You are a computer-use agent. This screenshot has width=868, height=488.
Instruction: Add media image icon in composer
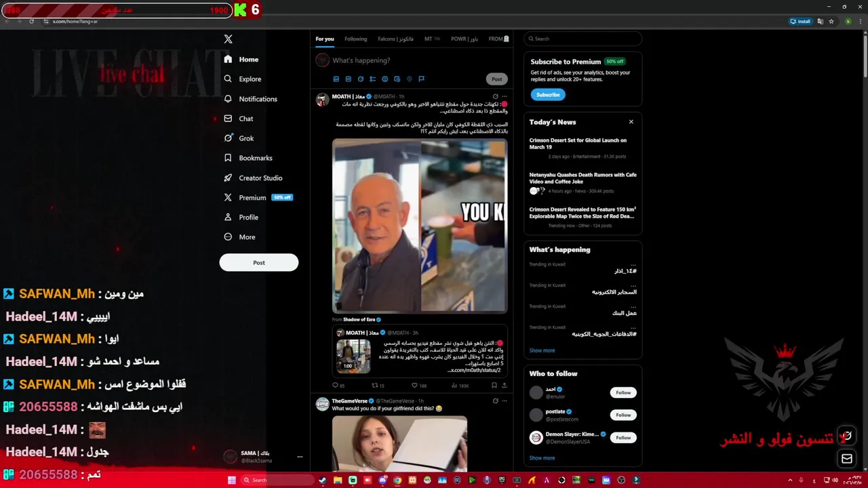(x=336, y=79)
